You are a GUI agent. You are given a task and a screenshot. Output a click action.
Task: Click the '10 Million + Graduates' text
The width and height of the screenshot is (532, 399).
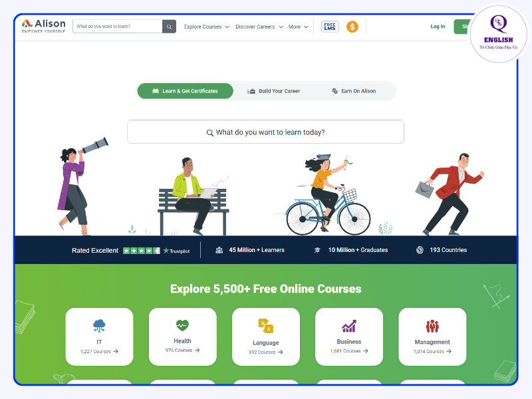[x=358, y=250]
